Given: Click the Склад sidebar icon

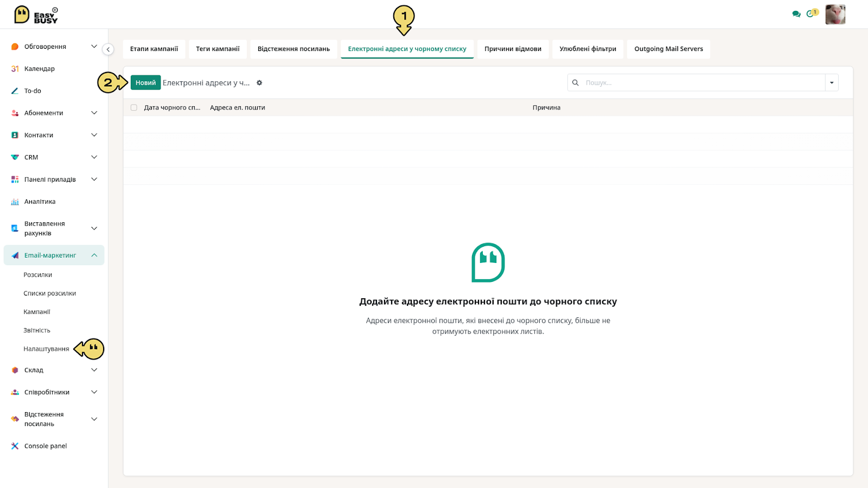Looking at the screenshot, I should [x=15, y=370].
